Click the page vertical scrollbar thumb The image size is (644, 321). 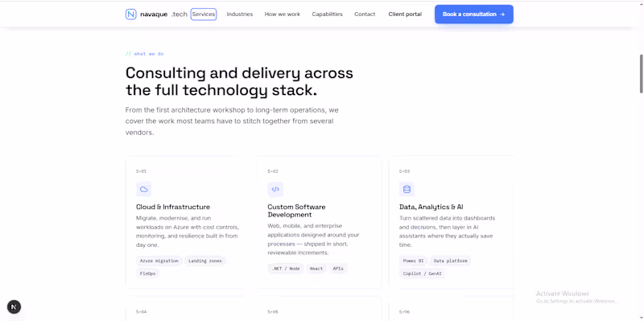[x=642, y=73]
